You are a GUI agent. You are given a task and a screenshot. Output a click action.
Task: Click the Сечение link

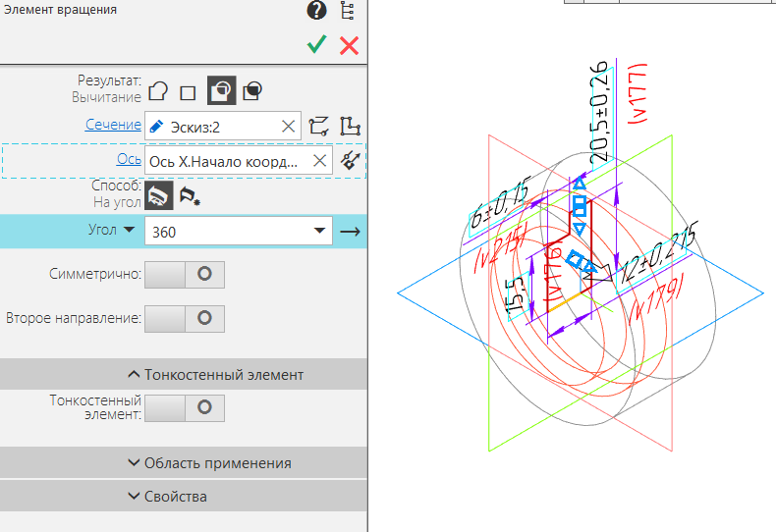pyautogui.click(x=113, y=125)
